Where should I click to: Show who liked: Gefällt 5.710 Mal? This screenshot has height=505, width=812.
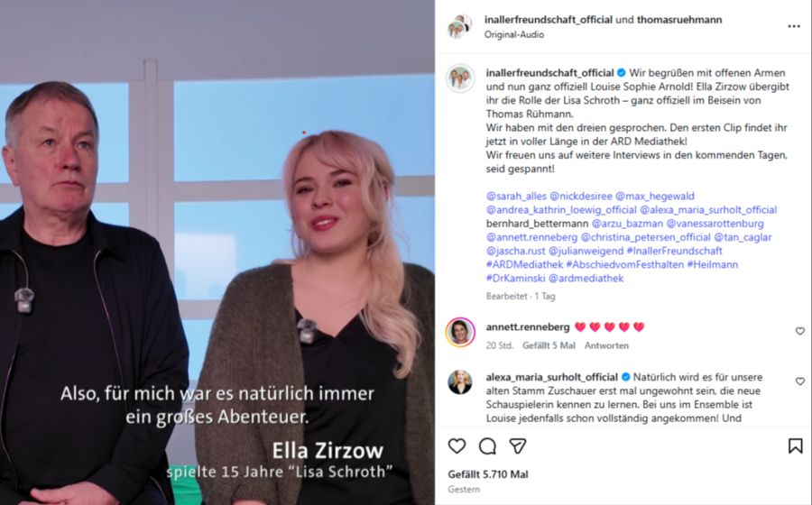pyautogui.click(x=488, y=474)
